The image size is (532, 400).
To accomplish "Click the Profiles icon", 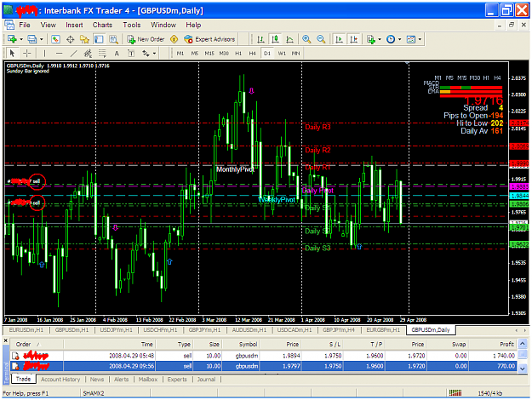I will click(x=31, y=39).
